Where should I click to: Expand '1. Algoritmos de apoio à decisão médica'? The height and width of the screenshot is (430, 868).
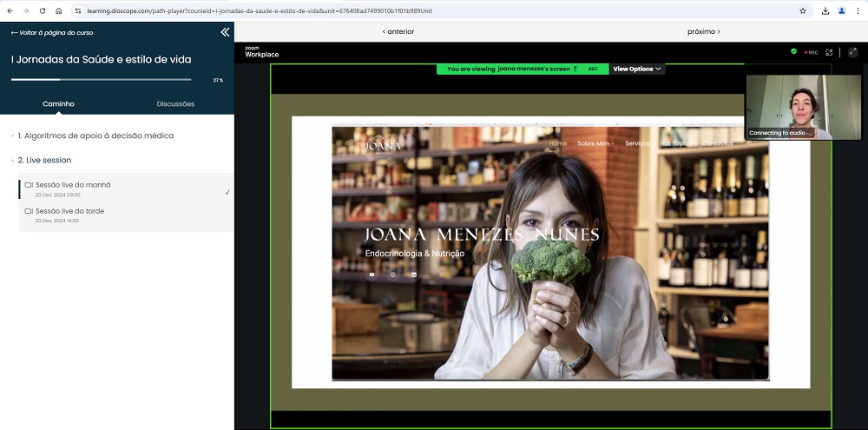[95, 136]
